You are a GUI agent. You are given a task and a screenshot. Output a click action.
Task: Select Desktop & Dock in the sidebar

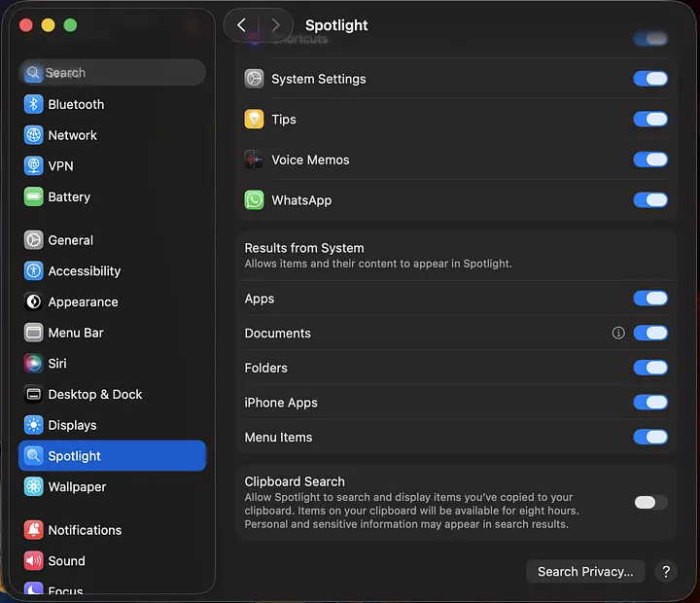112,395
